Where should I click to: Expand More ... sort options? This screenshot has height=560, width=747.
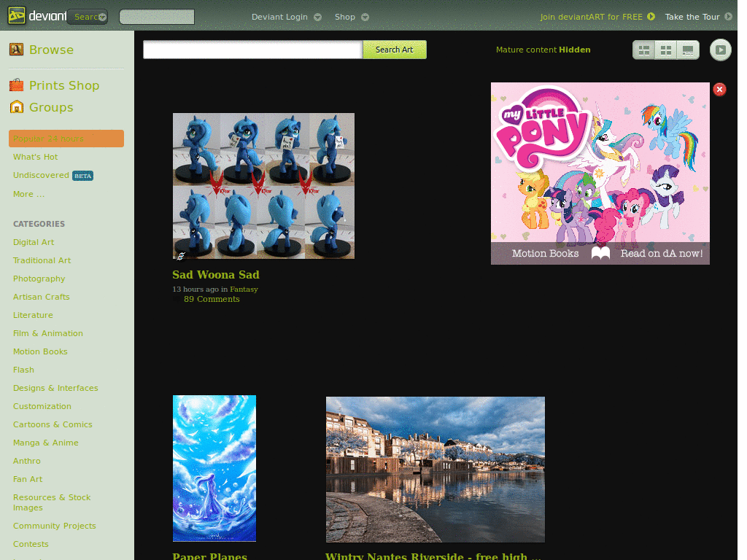pos(28,194)
